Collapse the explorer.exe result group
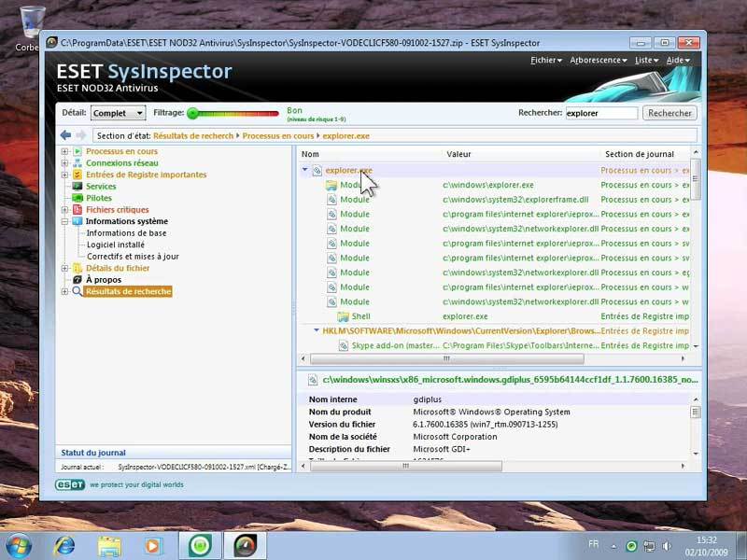This screenshot has width=747, height=560. [x=305, y=170]
